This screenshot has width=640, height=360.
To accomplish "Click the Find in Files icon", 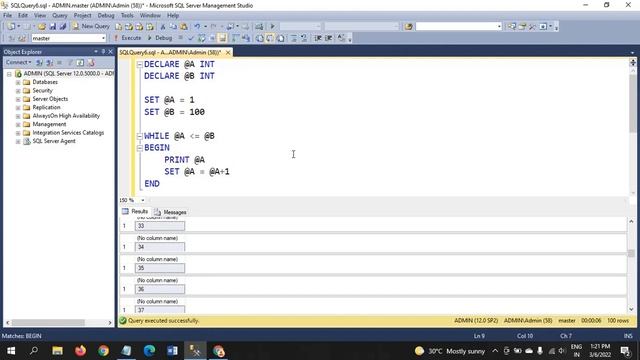I will [x=408, y=27].
